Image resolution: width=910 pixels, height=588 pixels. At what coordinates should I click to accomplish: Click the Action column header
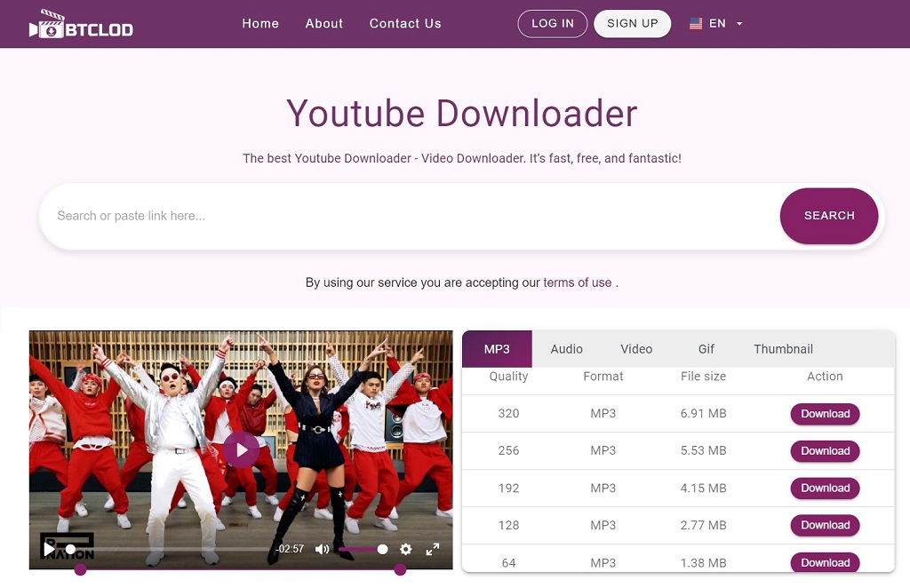pos(825,377)
